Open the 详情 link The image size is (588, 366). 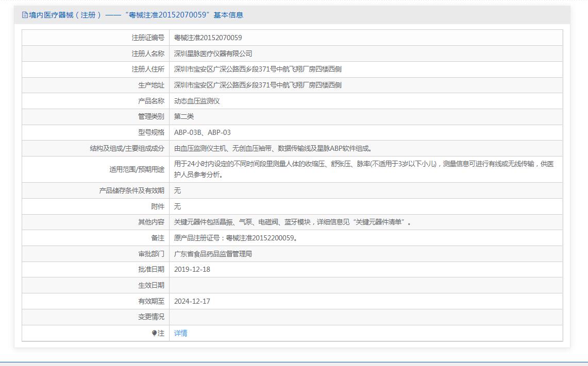tap(180, 333)
